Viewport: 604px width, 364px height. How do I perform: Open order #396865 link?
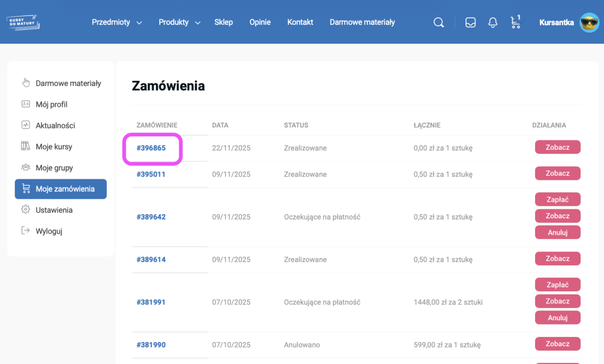tap(151, 148)
